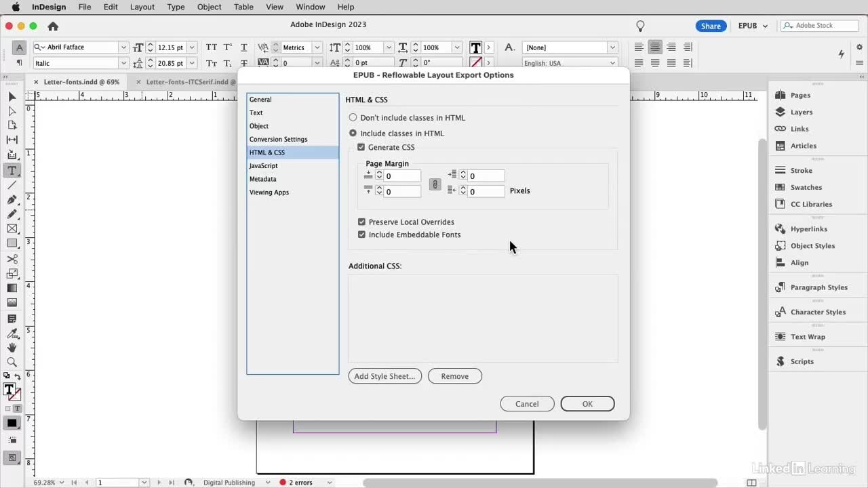Viewport: 868px width, 488px height.
Task: Select the Pen tool
Action: click(x=12, y=200)
